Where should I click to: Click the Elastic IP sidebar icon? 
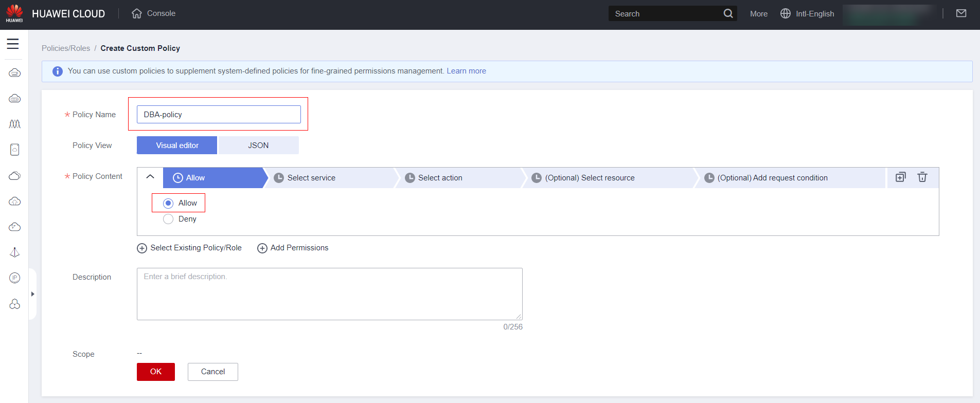pos(14,278)
